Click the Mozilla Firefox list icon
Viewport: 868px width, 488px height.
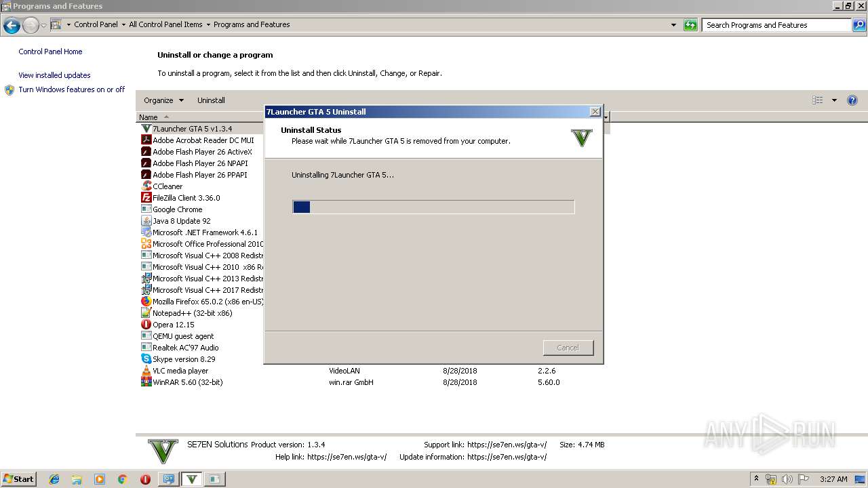[146, 302]
